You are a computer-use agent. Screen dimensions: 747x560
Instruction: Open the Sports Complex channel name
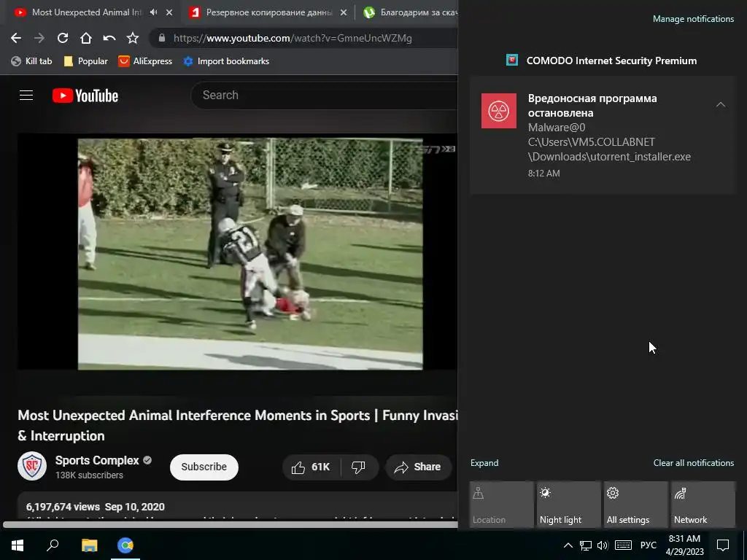[97, 461]
